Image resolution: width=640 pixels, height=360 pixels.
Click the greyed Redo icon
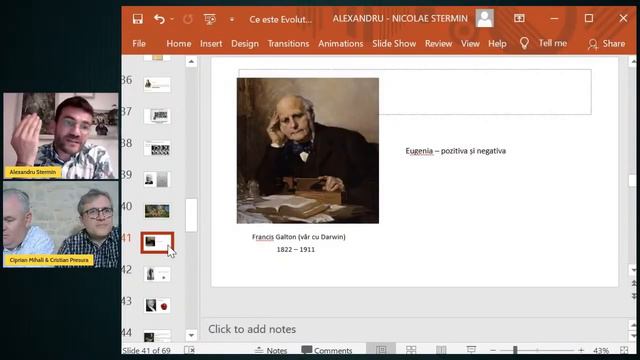(x=188, y=19)
